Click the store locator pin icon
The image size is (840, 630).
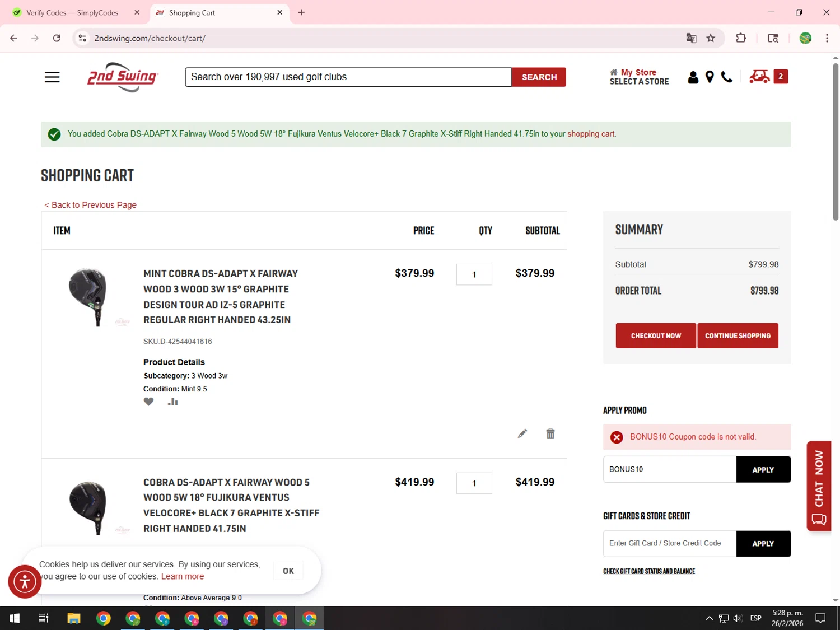click(x=710, y=77)
